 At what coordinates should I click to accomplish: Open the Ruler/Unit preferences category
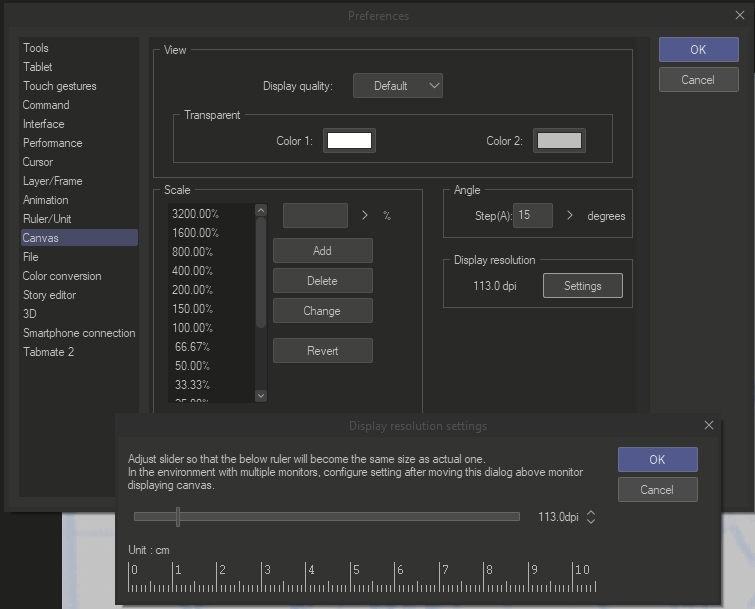[47, 219]
